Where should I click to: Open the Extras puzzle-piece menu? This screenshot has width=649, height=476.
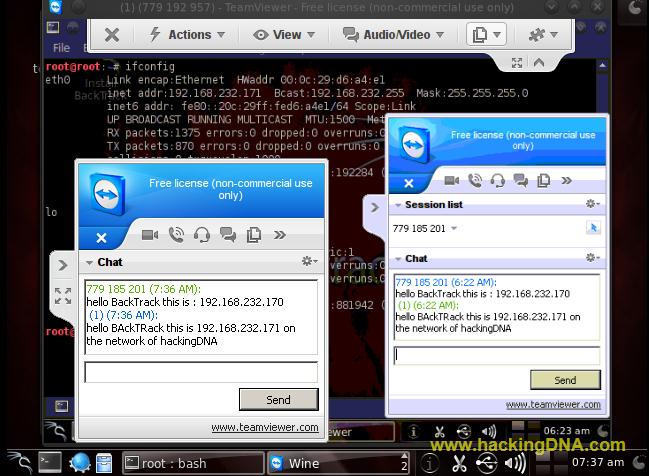pos(543,35)
